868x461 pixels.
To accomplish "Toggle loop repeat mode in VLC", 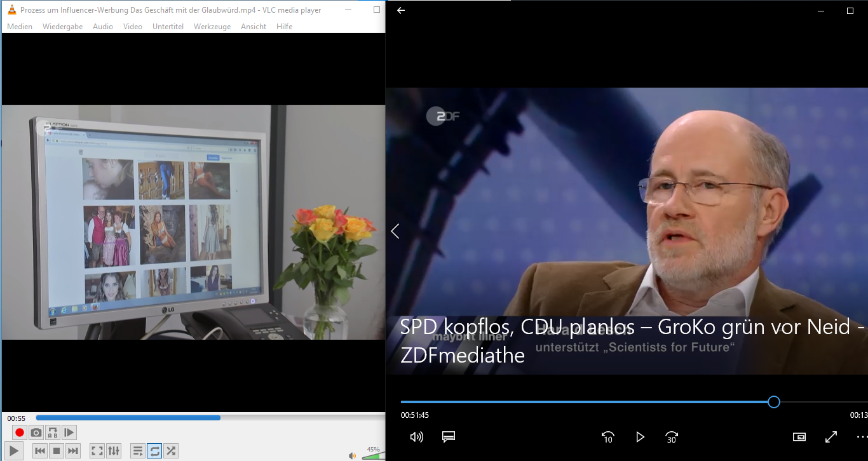I will (154, 451).
